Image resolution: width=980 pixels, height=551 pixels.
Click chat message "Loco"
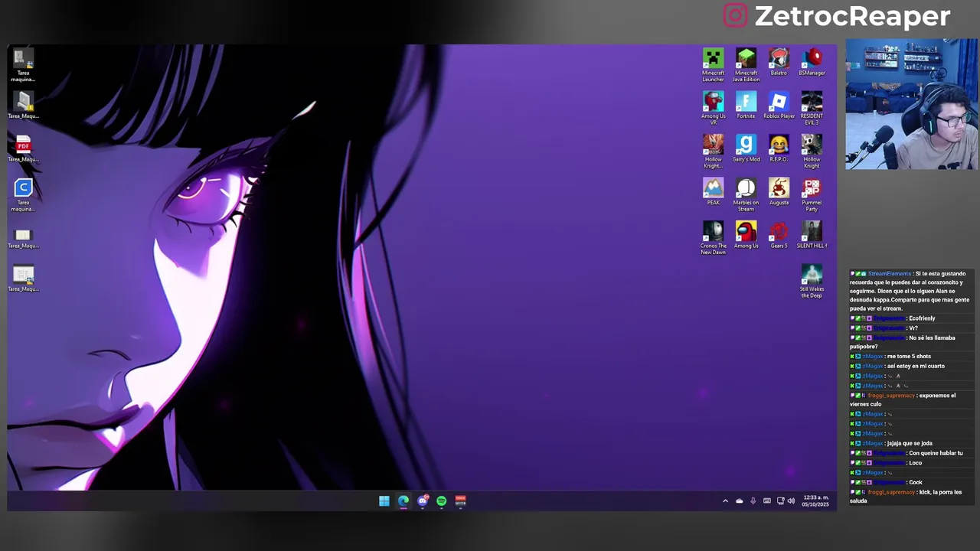pyautogui.click(x=915, y=463)
